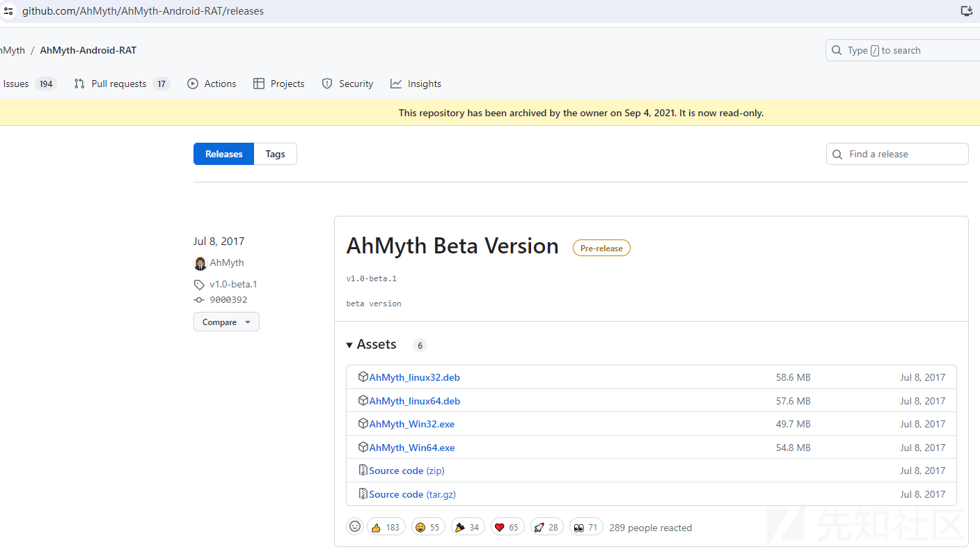Select the Releases tab button
The width and height of the screenshot is (980, 552).
tap(224, 154)
